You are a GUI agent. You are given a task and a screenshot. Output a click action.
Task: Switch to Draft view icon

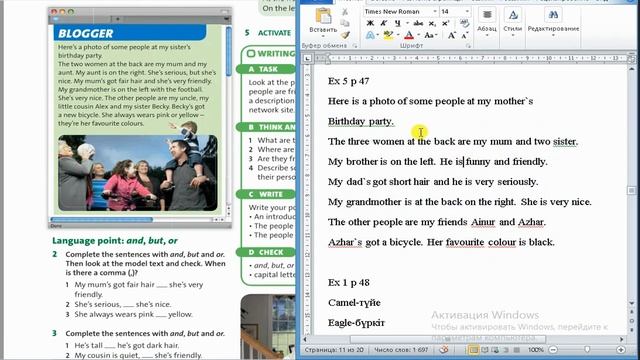[516, 350]
